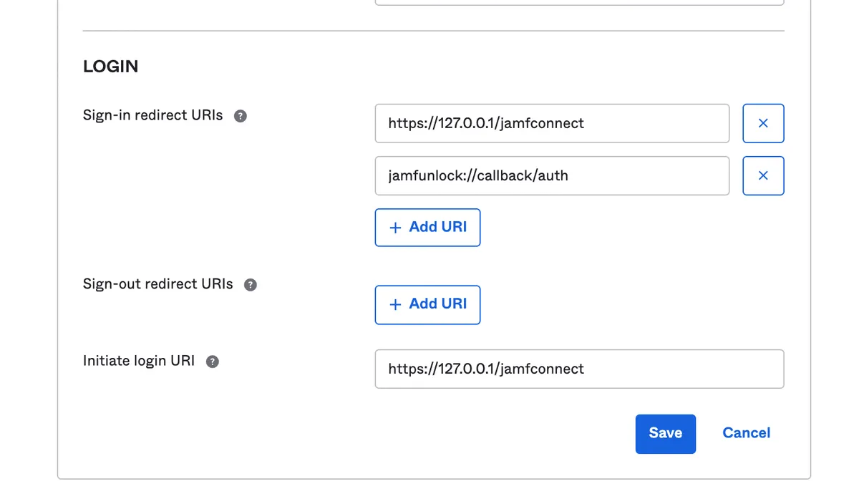
Task: Cancel editing the login settings
Action: tap(746, 433)
